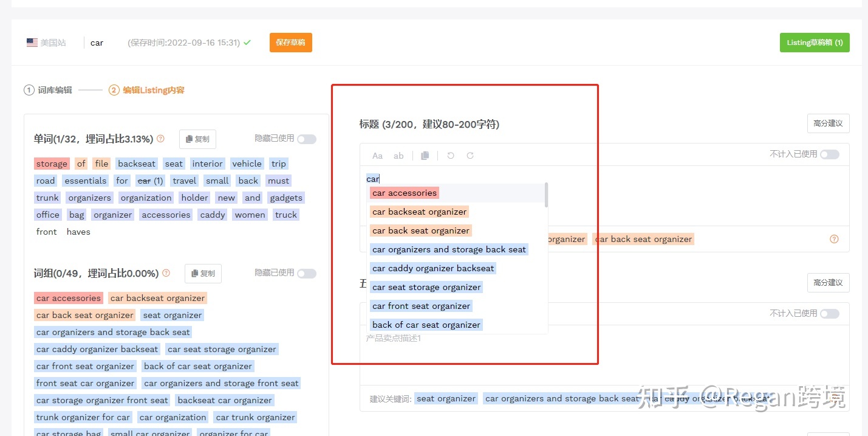Click the 'travel' word tag
This screenshot has height=436, width=868.
[x=184, y=181]
